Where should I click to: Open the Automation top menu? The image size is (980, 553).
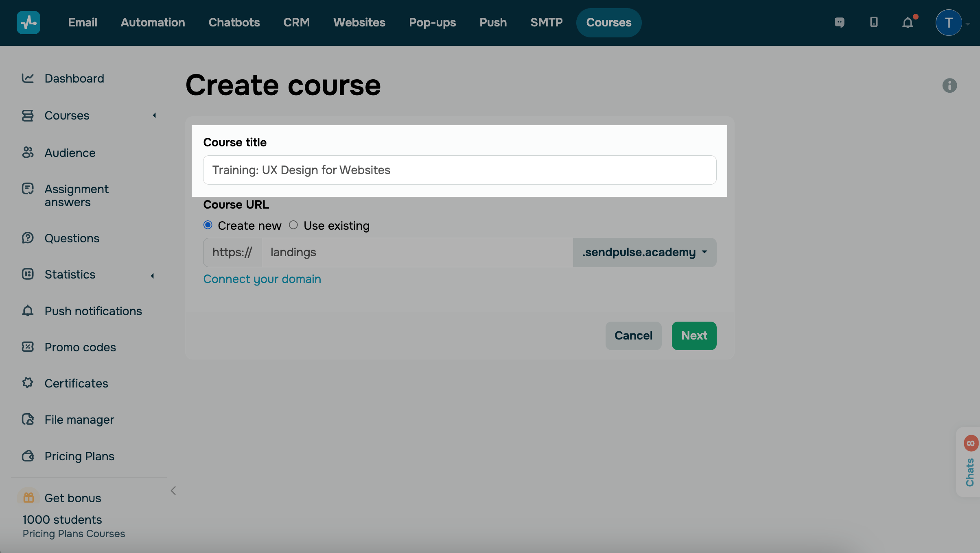153,22
